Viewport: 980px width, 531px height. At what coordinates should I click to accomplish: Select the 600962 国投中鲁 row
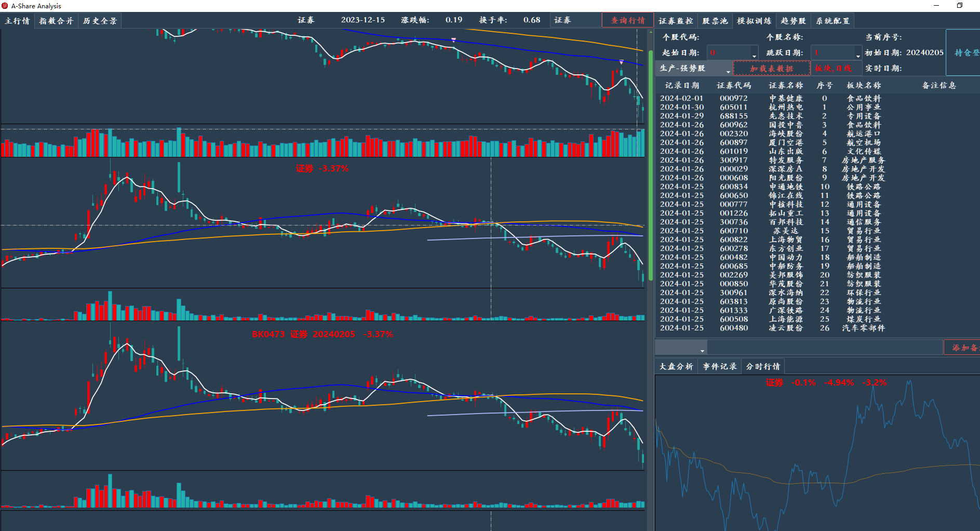(x=817, y=125)
